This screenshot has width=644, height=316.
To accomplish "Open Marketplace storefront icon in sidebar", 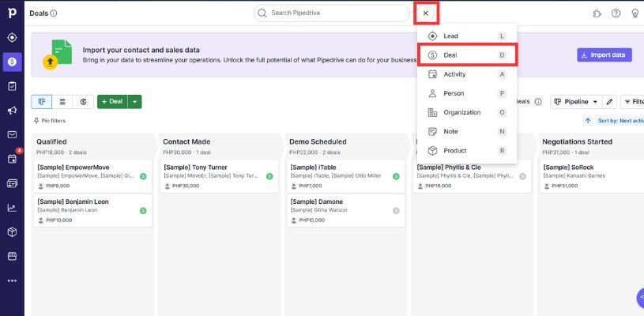I will (x=12, y=257).
